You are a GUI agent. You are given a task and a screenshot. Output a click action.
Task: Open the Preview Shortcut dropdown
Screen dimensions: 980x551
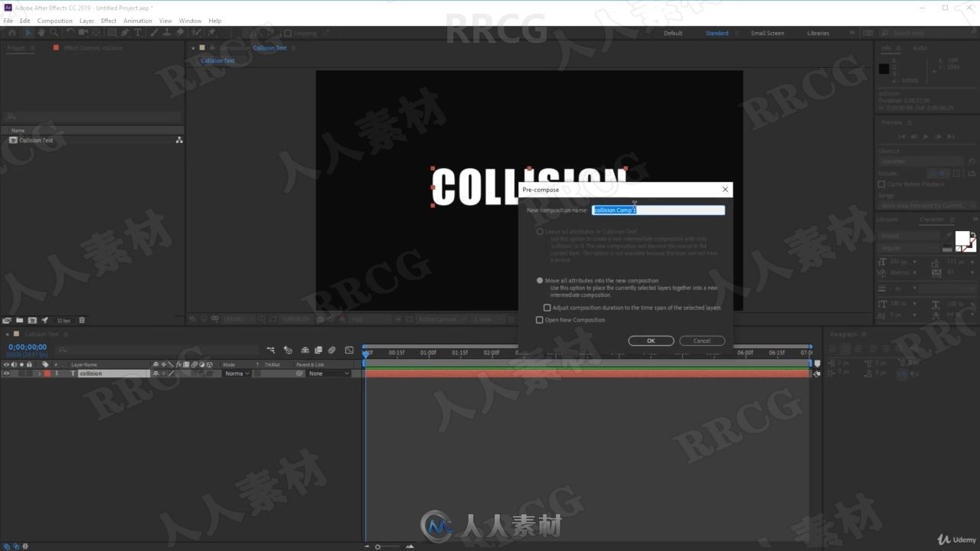click(x=923, y=161)
